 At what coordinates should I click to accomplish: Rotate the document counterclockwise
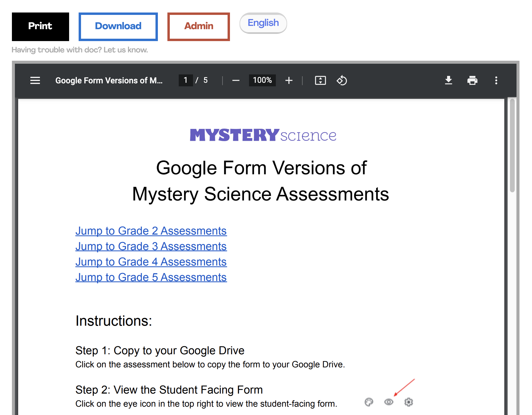(342, 80)
